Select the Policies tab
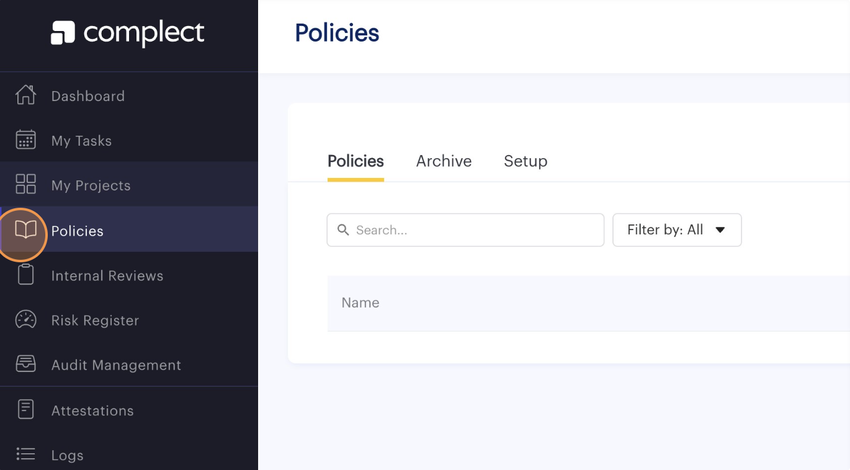The width and height of the screenshot is (850, 470). 355,161
